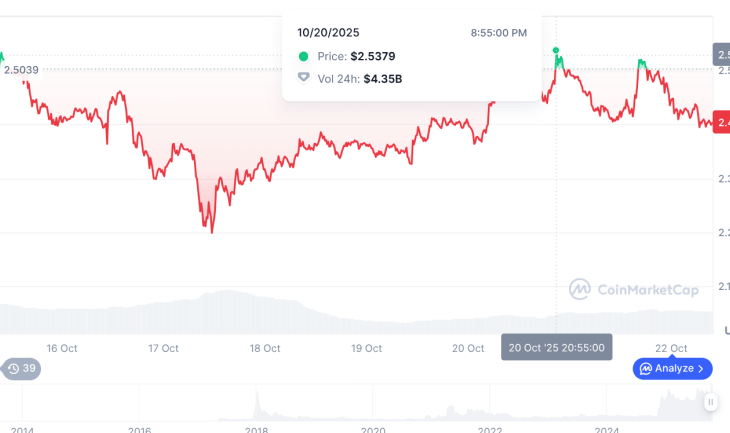Viewport: 730px width, 433px height.
Task: Click the history icon badge showing 39
Action: click(x=21, y=369)
